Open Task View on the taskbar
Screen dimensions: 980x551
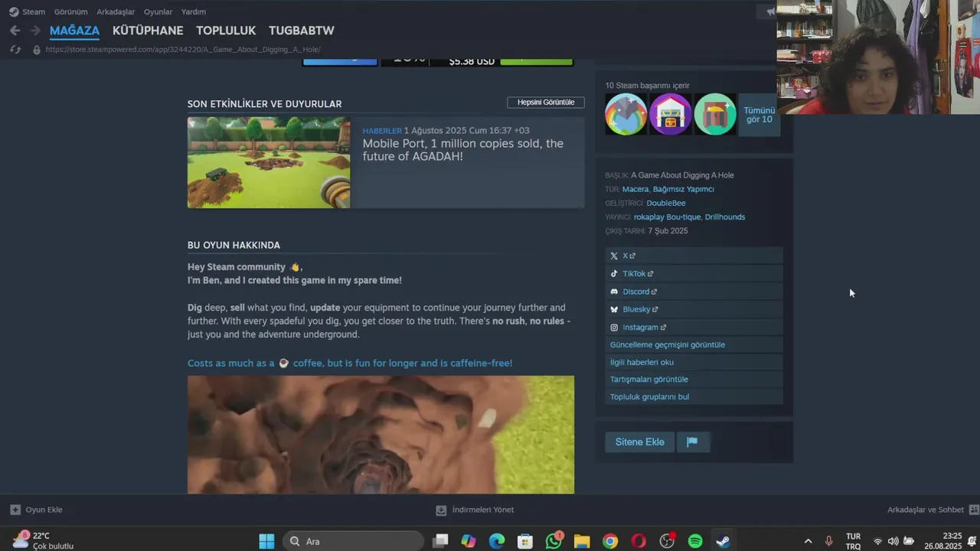click(x=440, y=541)
